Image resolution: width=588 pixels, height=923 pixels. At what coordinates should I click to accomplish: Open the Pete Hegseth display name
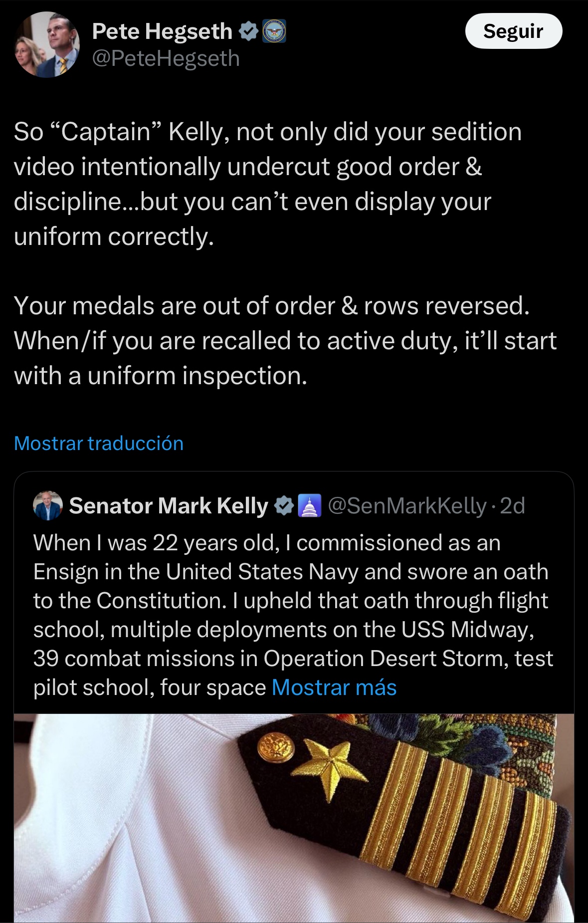click(x=162, y=31)
